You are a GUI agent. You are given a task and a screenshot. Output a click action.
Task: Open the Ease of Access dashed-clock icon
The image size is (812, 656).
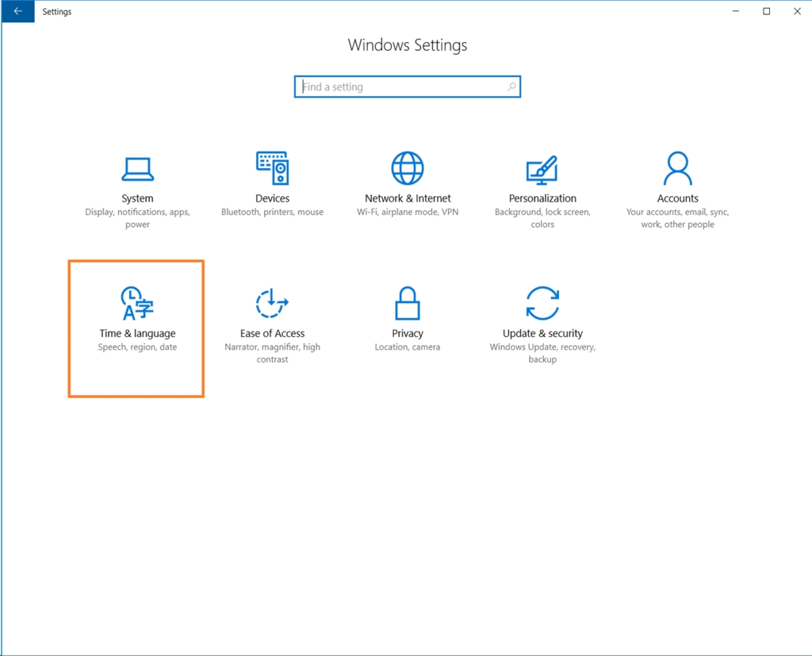click(272, 303)
